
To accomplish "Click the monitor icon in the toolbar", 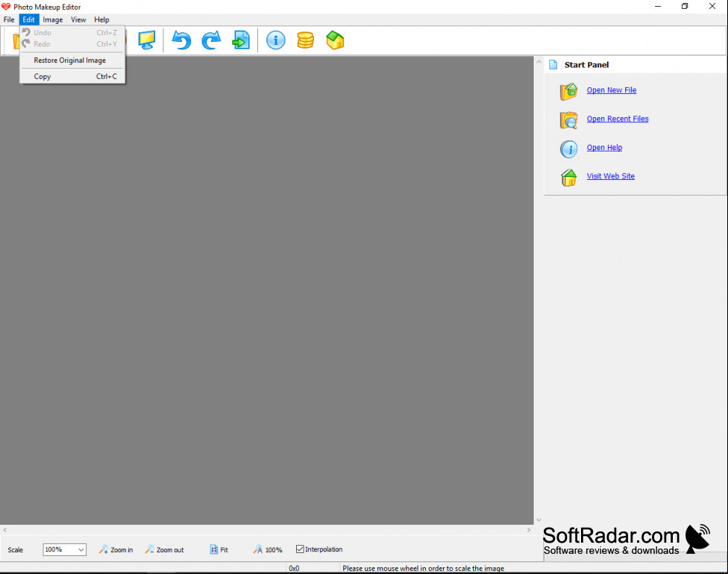I will coord(147,40).
